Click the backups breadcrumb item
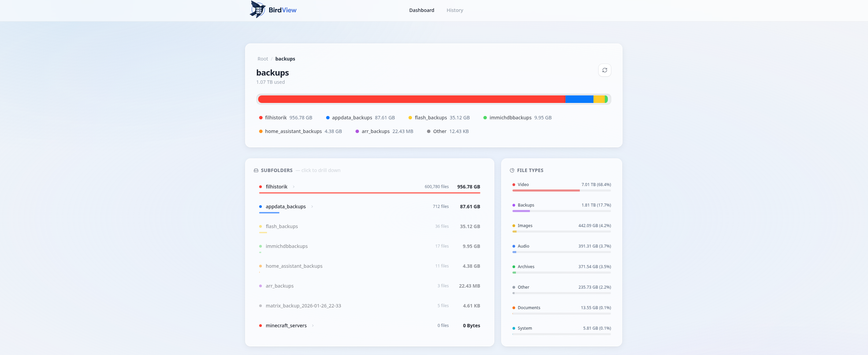 pyautogui.click(x=285, y=59)
